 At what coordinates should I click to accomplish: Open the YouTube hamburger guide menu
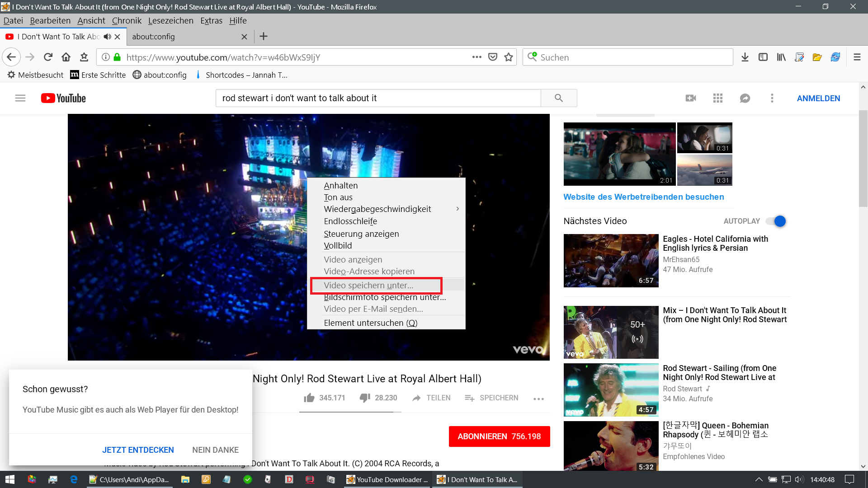(20, 98)
